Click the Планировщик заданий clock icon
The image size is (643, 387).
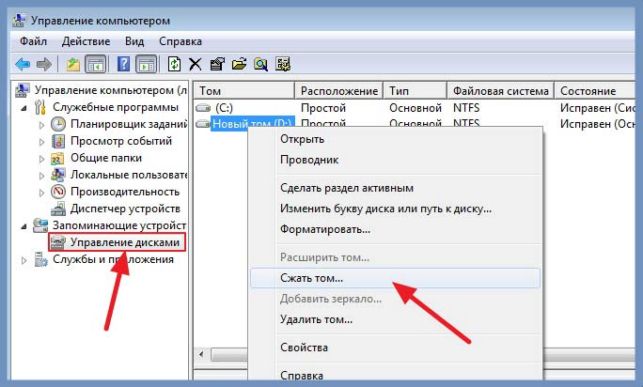pos(58,124)
